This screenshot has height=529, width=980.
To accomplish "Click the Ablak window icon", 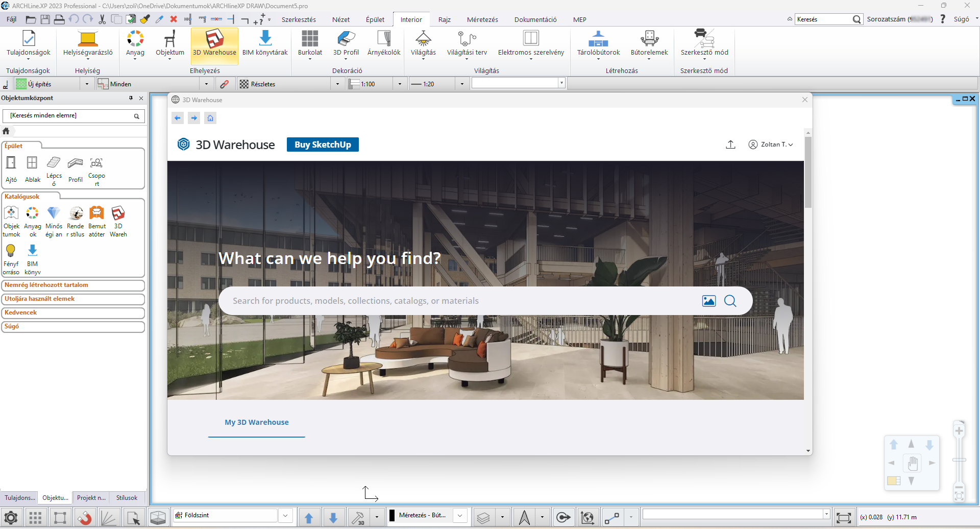I will coord(32,170).
